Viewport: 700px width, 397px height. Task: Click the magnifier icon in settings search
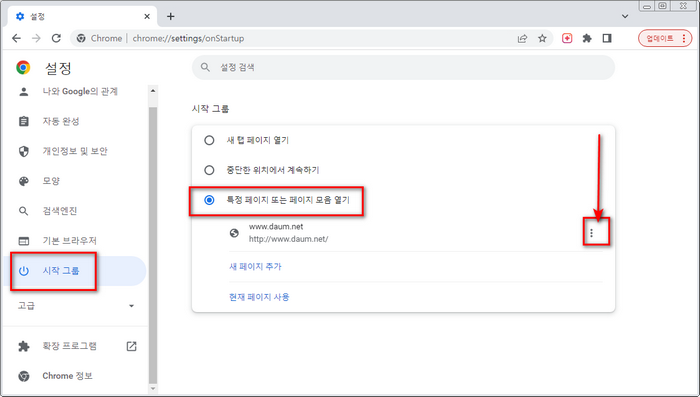[205, 67]
